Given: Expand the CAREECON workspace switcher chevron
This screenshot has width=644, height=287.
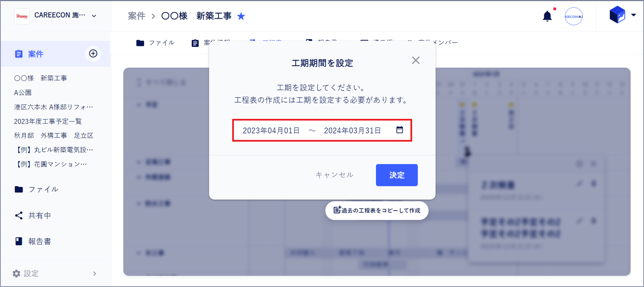Looking at the screenshot, I should point(94,16).
